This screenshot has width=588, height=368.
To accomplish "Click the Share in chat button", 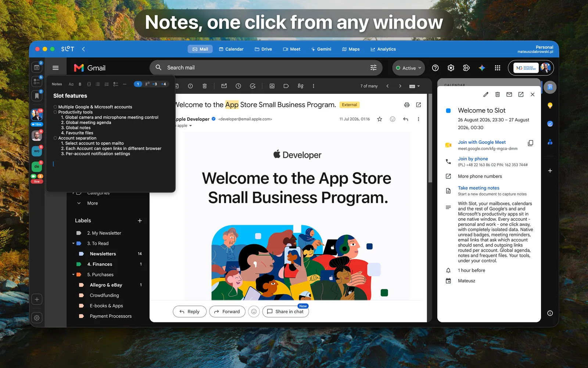I will [286, 312].
